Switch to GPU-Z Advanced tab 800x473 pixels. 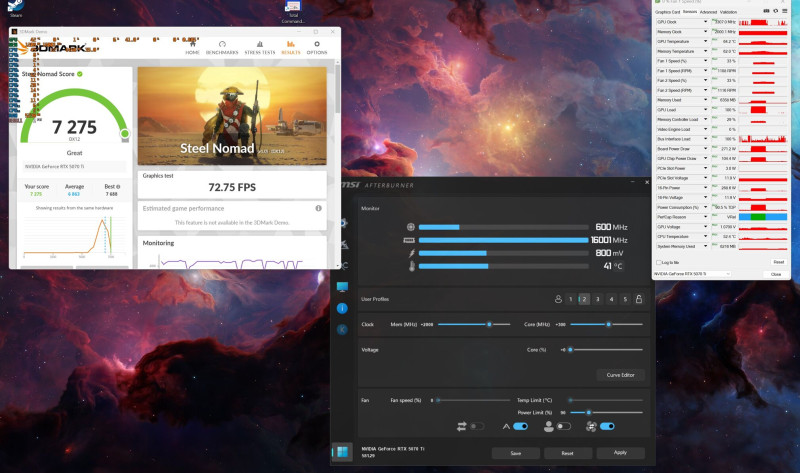(708, 12)
